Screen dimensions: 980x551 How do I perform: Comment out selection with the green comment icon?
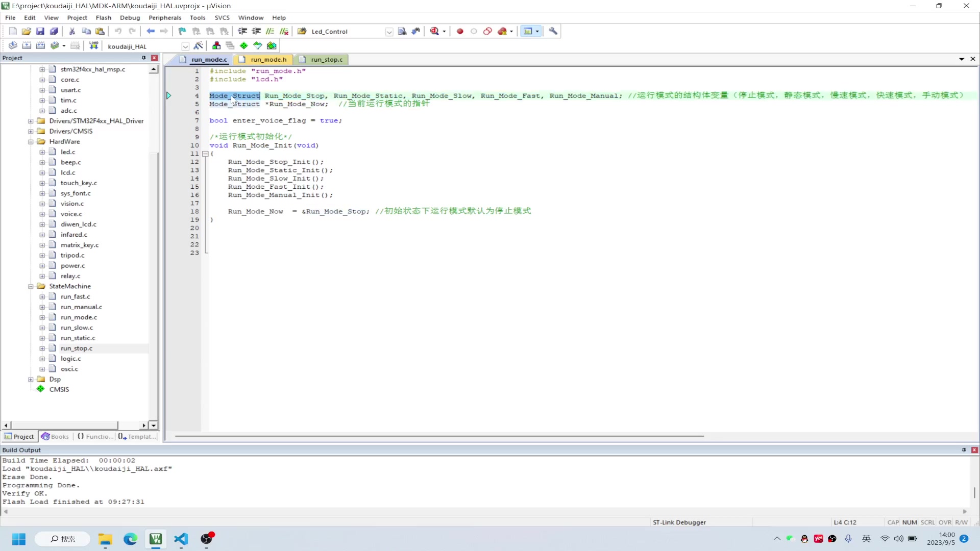[270, 31]
